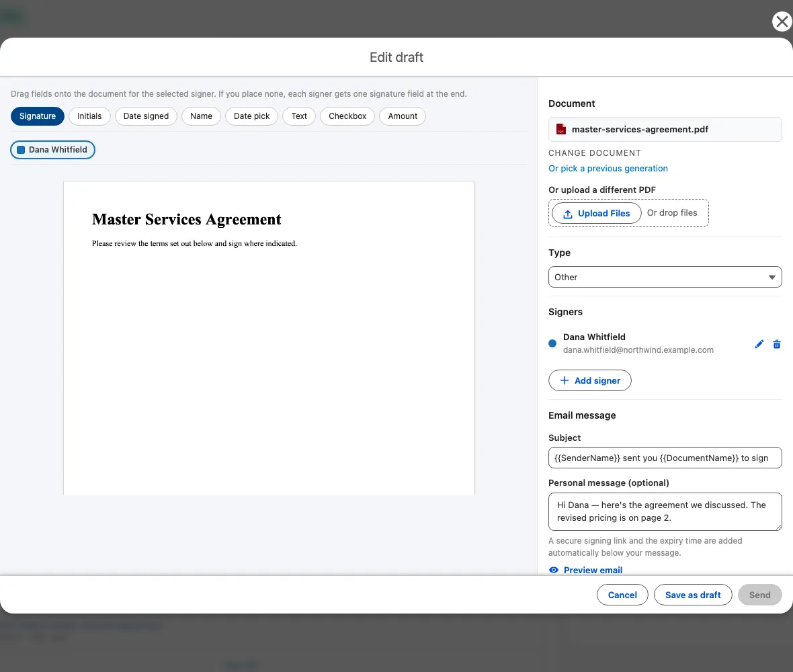Click the plus icon in Add signer

click(565, 380)
